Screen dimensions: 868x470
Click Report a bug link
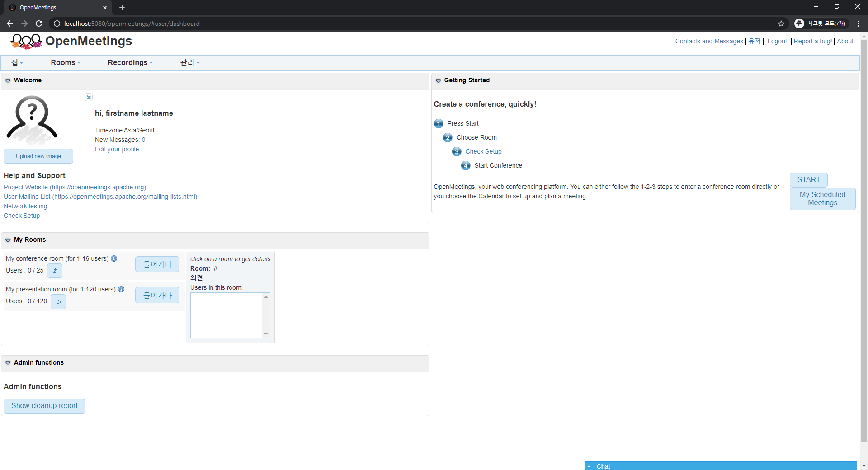(812, 41)
